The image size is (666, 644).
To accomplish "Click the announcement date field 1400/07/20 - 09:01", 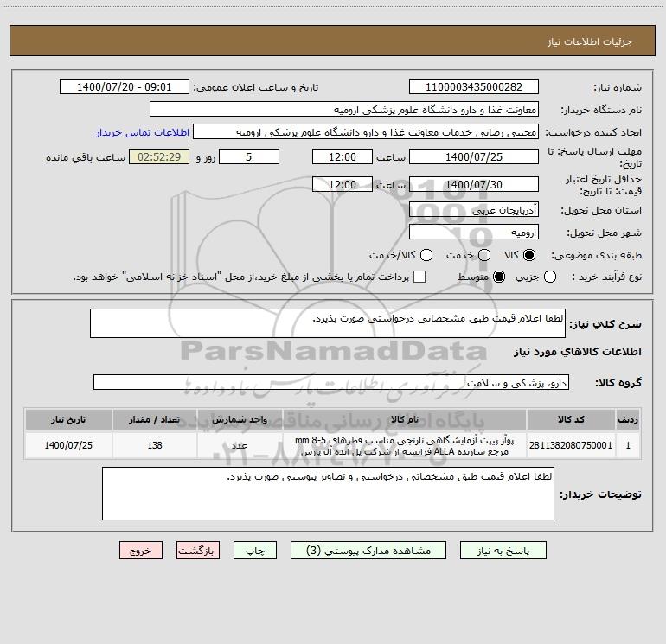I will pyautogui.click(x=124, y=87).
